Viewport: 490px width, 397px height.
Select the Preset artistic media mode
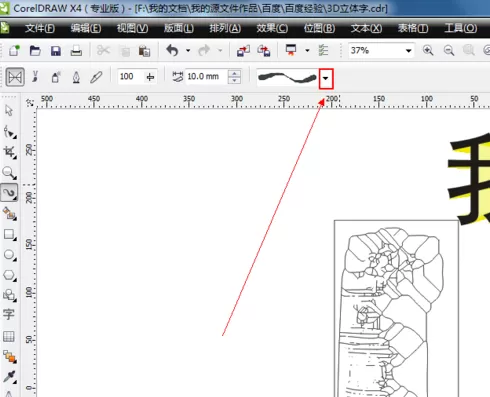pyautogui.click(x=15, y=77)
